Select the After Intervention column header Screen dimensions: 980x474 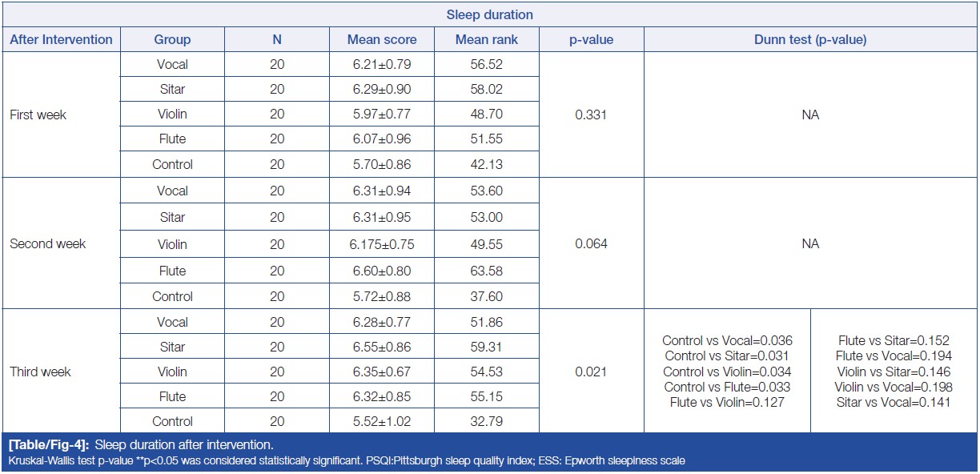61,39
